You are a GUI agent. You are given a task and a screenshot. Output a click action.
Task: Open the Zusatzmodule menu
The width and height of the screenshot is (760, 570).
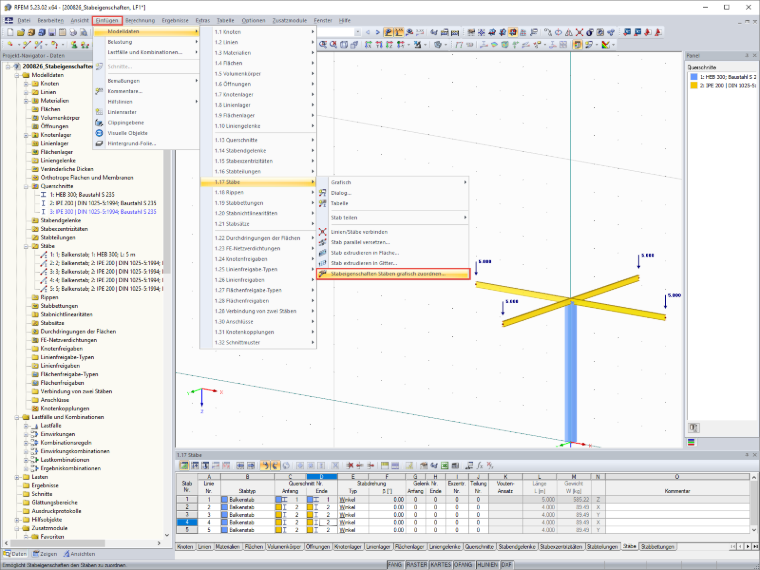click(x=289, y=20)
